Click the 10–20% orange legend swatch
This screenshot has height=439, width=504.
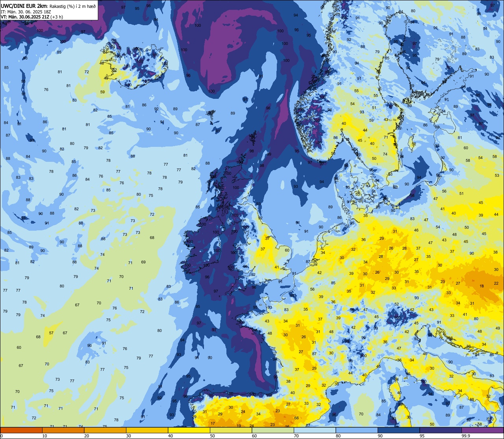pyautogui.click(x=63, y=430)
